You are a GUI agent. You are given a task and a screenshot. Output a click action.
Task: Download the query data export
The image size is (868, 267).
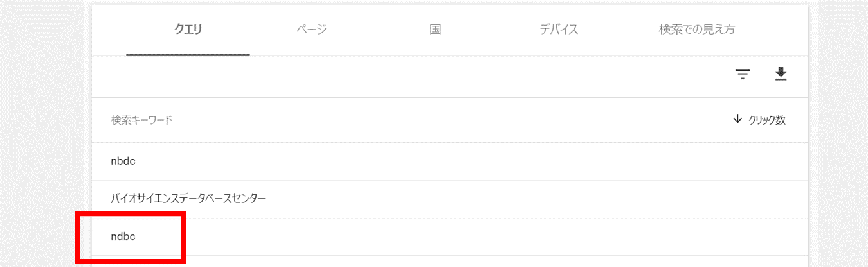781,74
